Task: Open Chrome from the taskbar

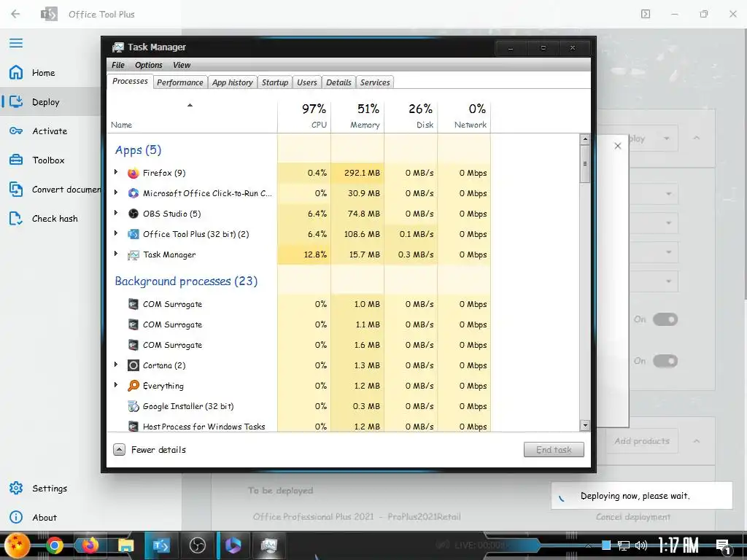Action: (x=54, y=545)
